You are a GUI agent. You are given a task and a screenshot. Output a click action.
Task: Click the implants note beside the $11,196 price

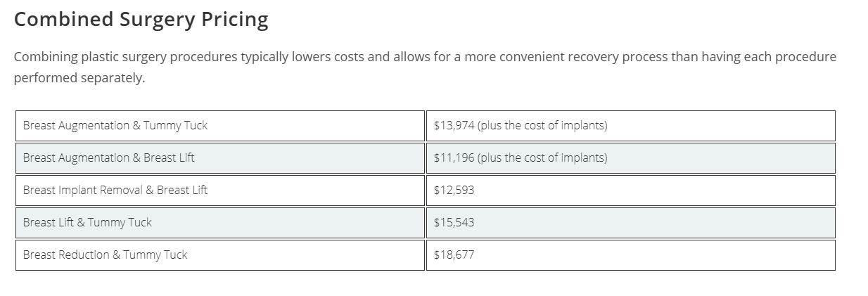coord(542,158)
